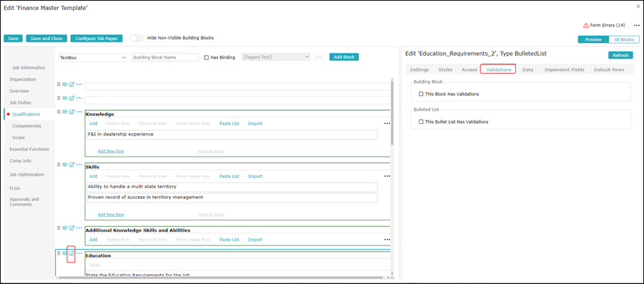Open edit icon for Skills block

pyautogui.click(x=71, y=165)
